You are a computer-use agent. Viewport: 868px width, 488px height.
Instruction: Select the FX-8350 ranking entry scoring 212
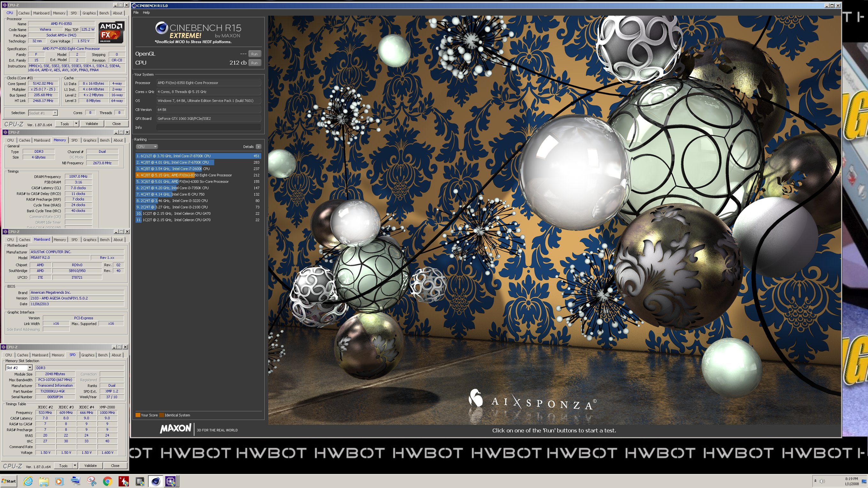click(x=198, y=175)
